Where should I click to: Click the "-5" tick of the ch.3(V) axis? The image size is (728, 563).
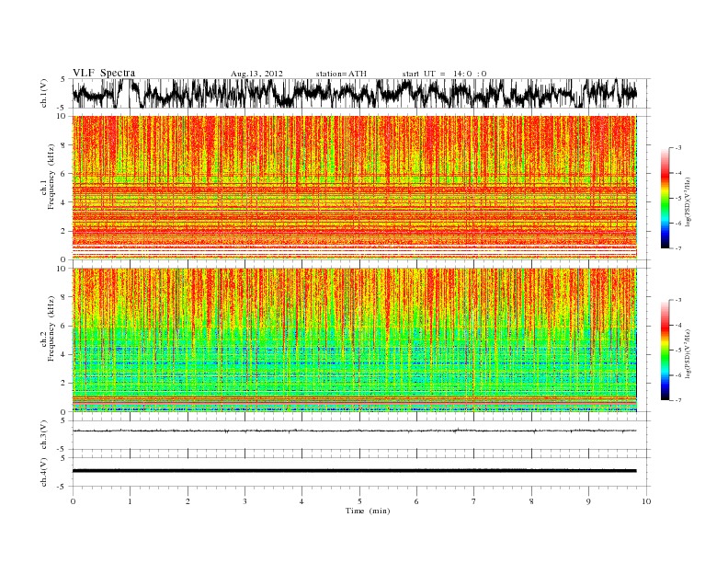coord(62,450)
